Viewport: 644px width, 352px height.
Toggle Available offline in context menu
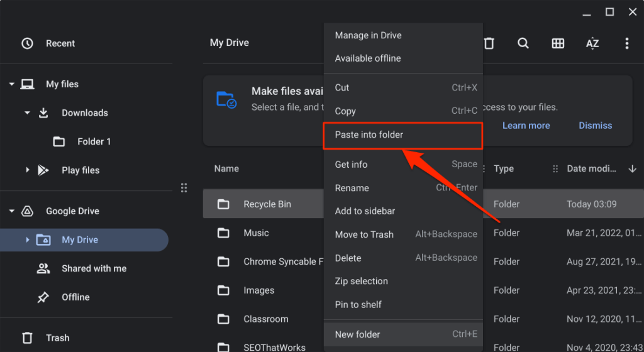tap(367, 58)
